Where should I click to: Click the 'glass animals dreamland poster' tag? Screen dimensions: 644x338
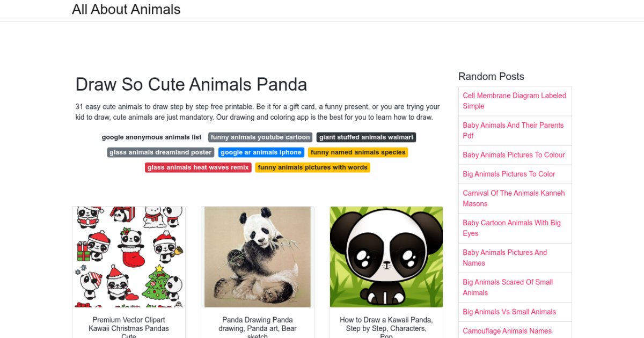tap(160, 152)
